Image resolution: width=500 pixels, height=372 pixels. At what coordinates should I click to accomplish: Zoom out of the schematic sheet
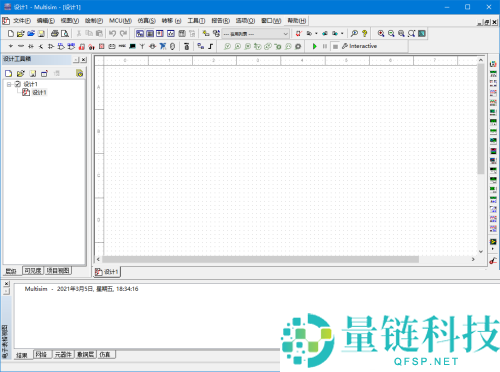[x=391, y=33]
